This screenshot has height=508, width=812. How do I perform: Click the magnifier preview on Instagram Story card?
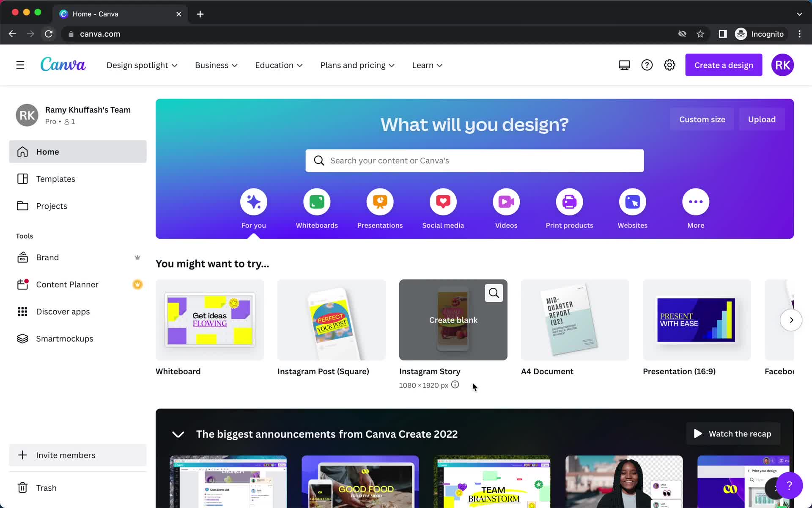(494, 293)
